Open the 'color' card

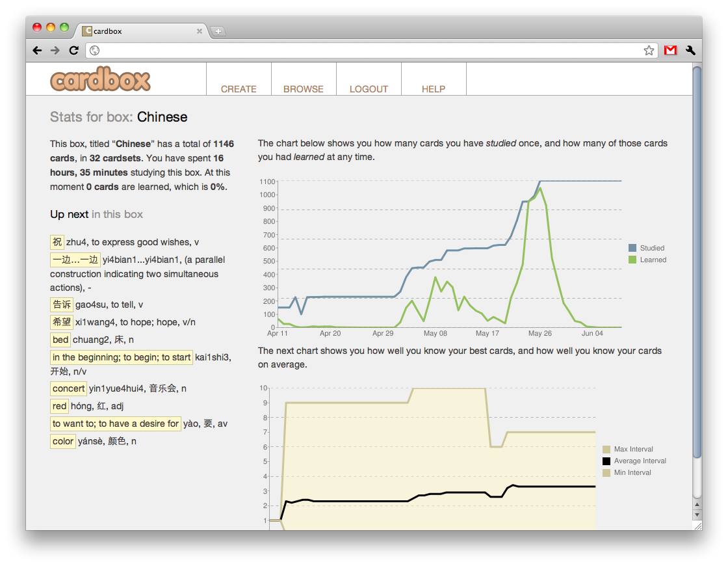pyautogui.click(x=62, y=442)
